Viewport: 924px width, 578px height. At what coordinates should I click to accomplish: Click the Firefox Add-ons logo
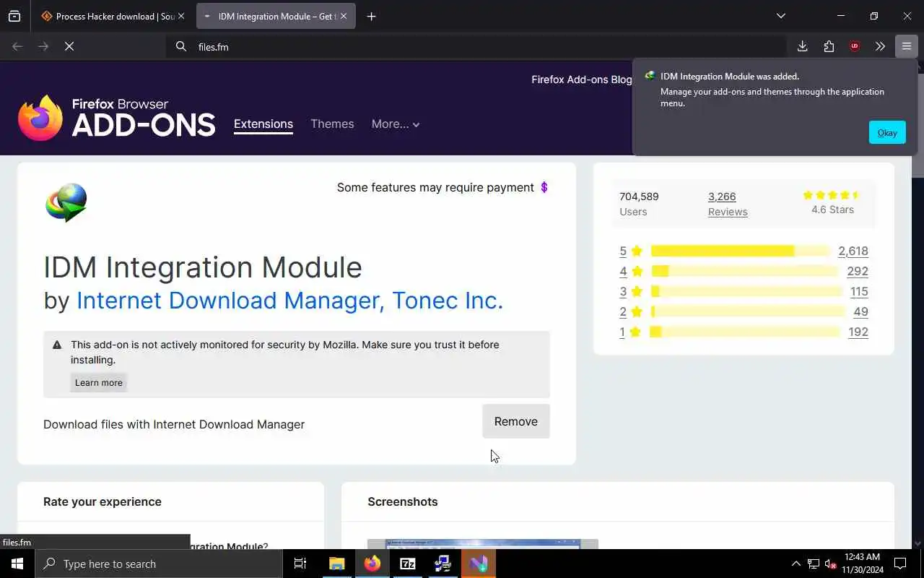[117, 118]
